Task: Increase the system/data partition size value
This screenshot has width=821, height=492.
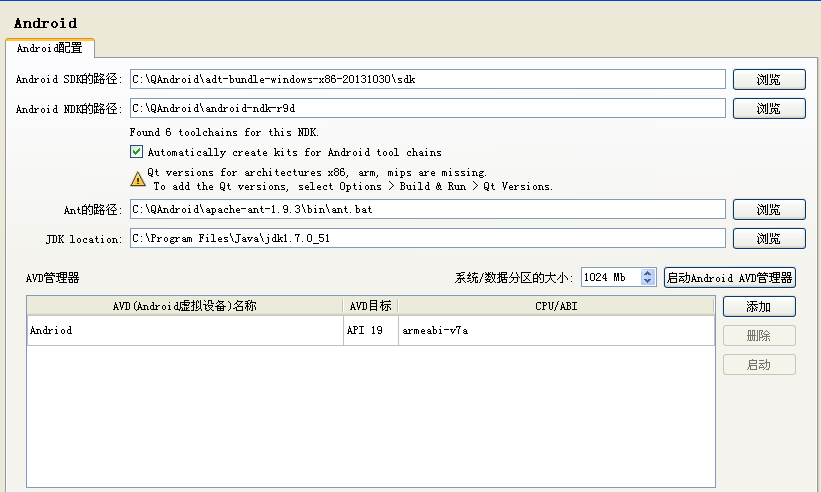Action: tap(648, 273)
